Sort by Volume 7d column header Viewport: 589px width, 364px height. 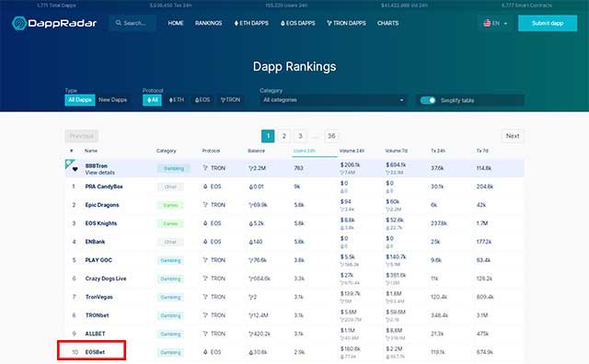point(397,151)
